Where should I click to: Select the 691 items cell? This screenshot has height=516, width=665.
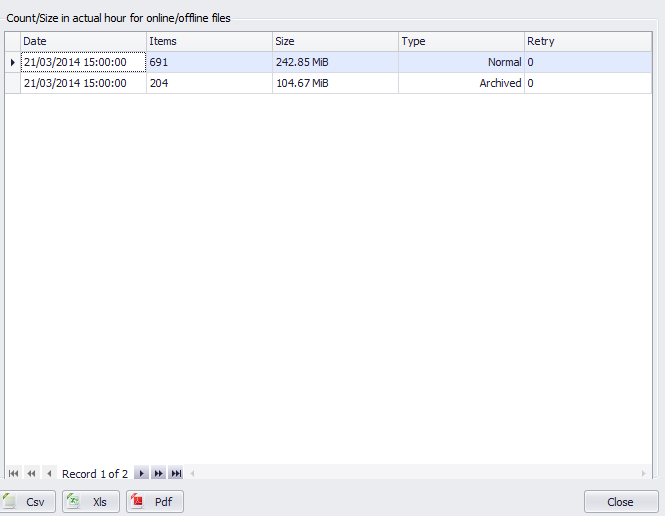point(210,62)
